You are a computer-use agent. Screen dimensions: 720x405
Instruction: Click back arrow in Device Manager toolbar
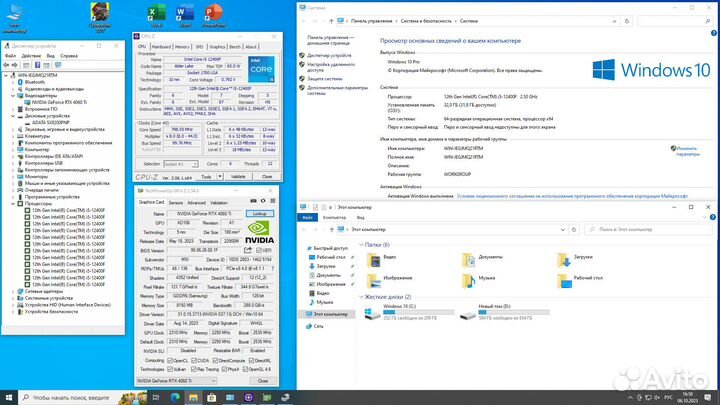(7, 65)
